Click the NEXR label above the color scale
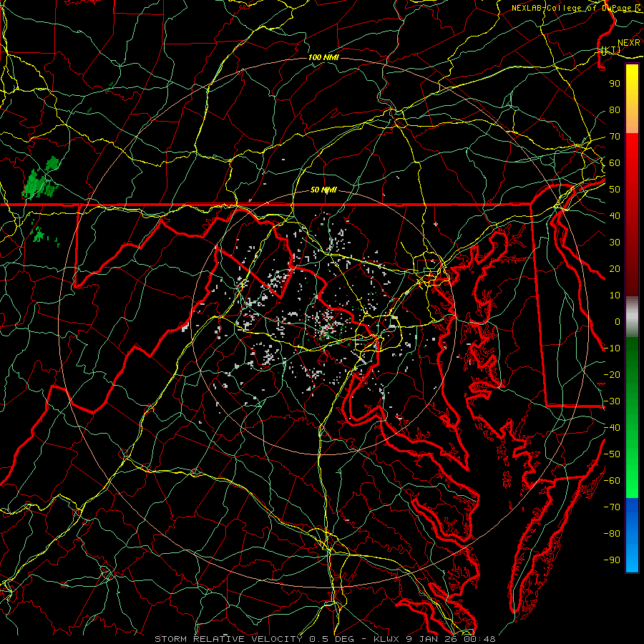The width and height of the screenshot is (644, 644). click(x=629, y=43)
